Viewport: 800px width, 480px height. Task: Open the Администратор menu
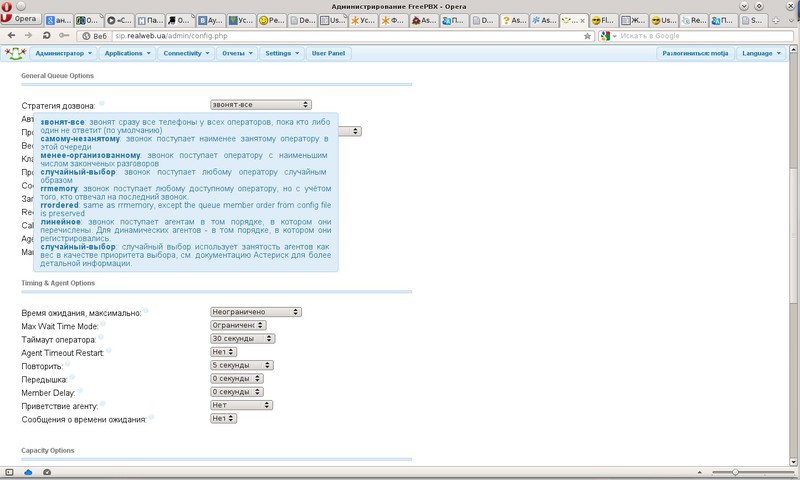(x=63, y=53)
